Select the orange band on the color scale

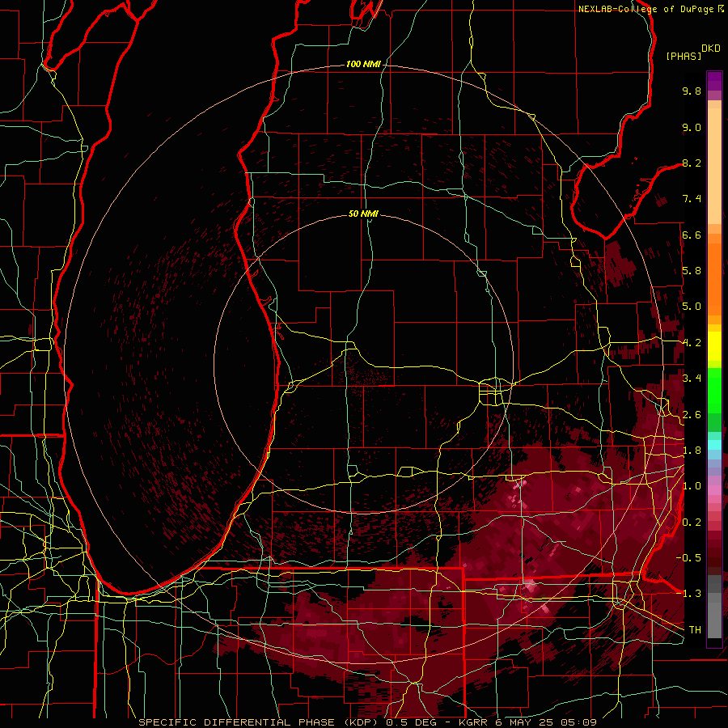[714, 279]
